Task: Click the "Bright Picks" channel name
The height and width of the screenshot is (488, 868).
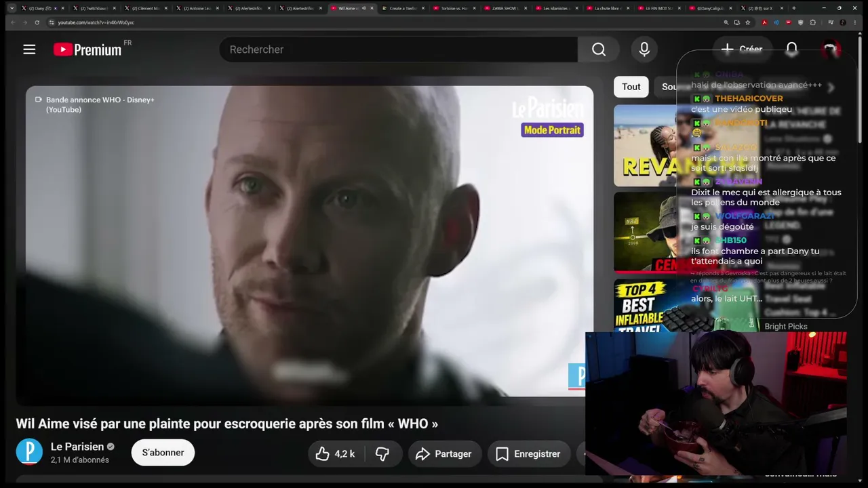Action: tap(786, 327)
